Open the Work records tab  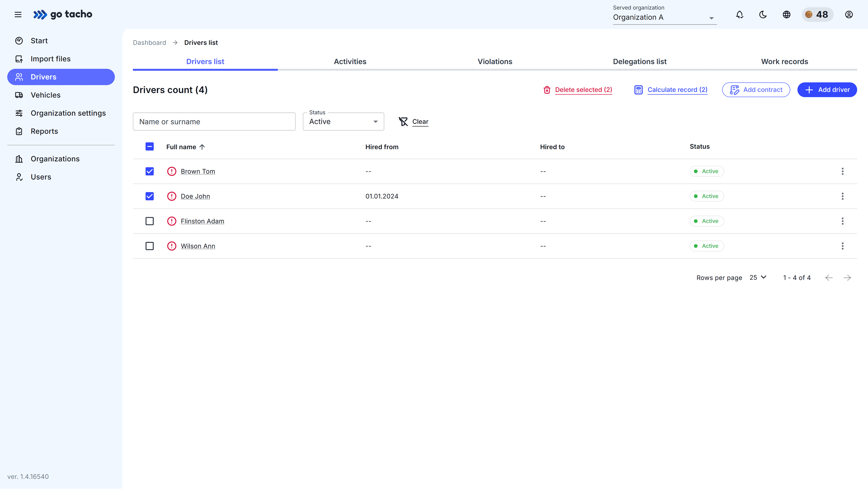tap(784, 61)
